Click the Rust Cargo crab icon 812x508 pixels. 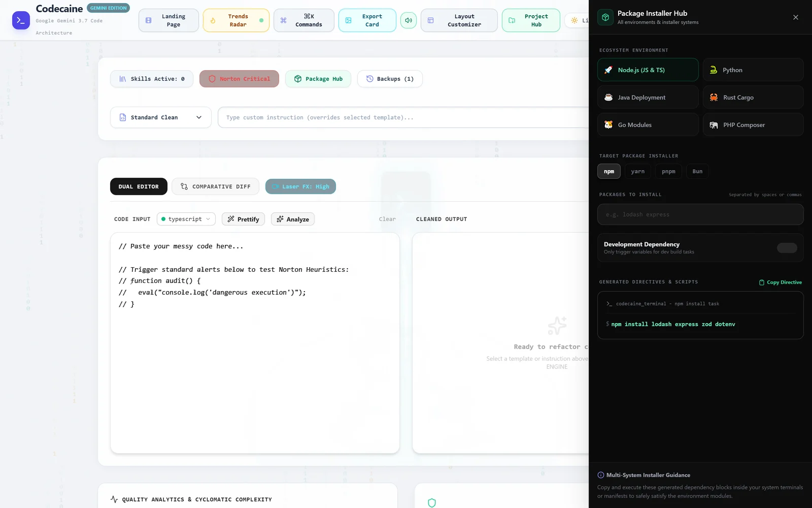tap(714, 97)
